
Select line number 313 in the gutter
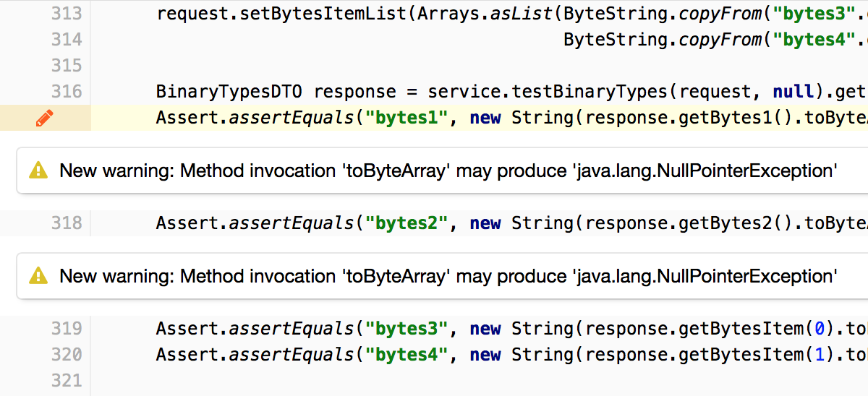tap(67, 14)
